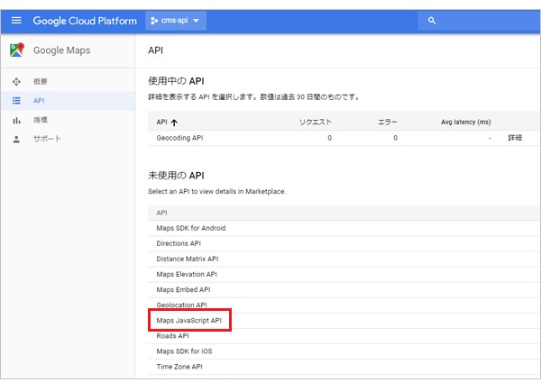Click the サポート person icon
Image resolution: width=541 pixels, height=392 pixels.
pos(16,140)
